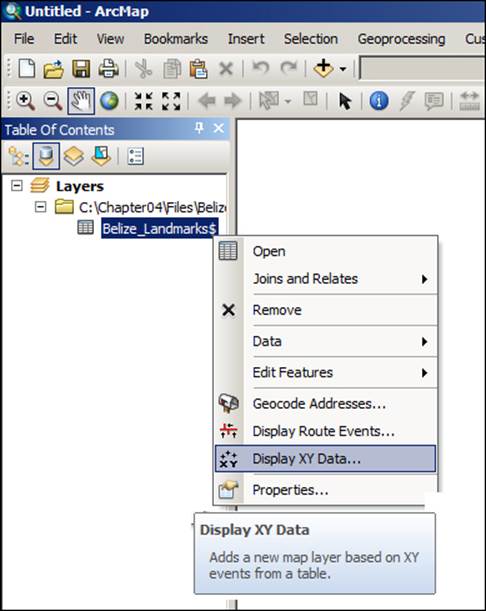486x611 pixels.
Task: Open the Bookmarks menu
Action: (x=176, y=39)
